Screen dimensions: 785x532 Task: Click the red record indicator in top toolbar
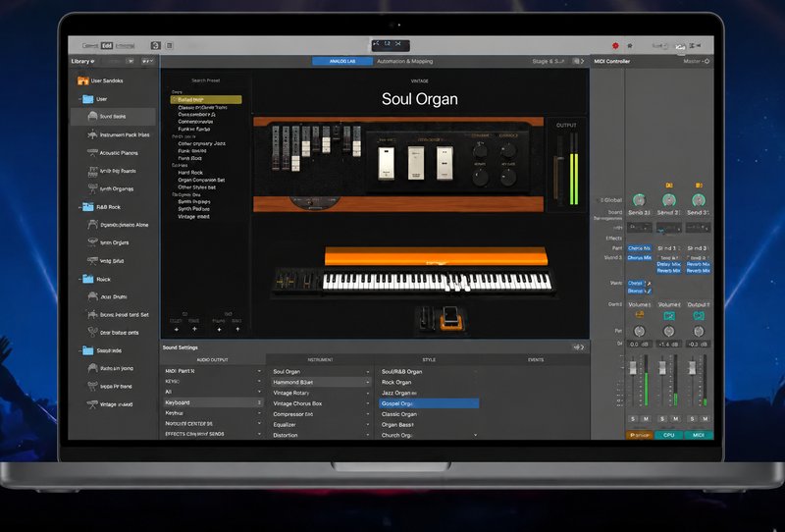(615, 45)
